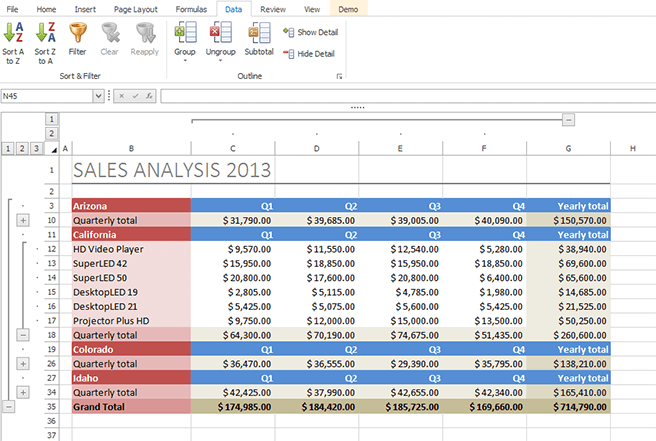Click the insert function fx icon
Image resolution: width=656 pixels, height=441 pixels.
point(149,96)
